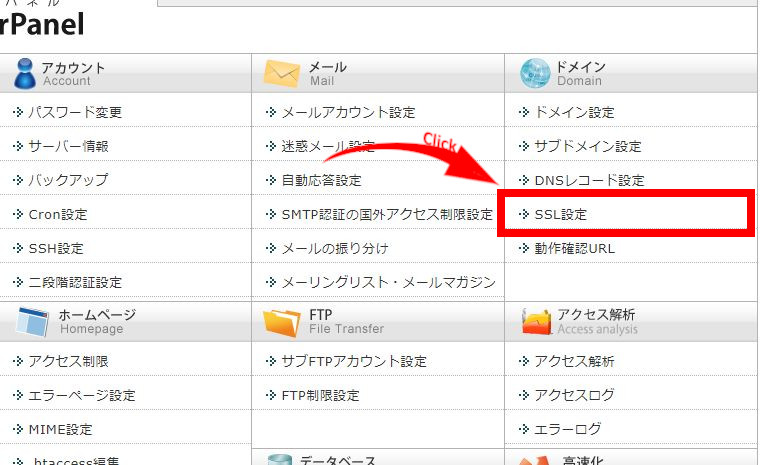Image resolution: width=764 pixels, height=465 pixels.
Task: Open DNSレコード設定 link
Action: click(590, 180)
